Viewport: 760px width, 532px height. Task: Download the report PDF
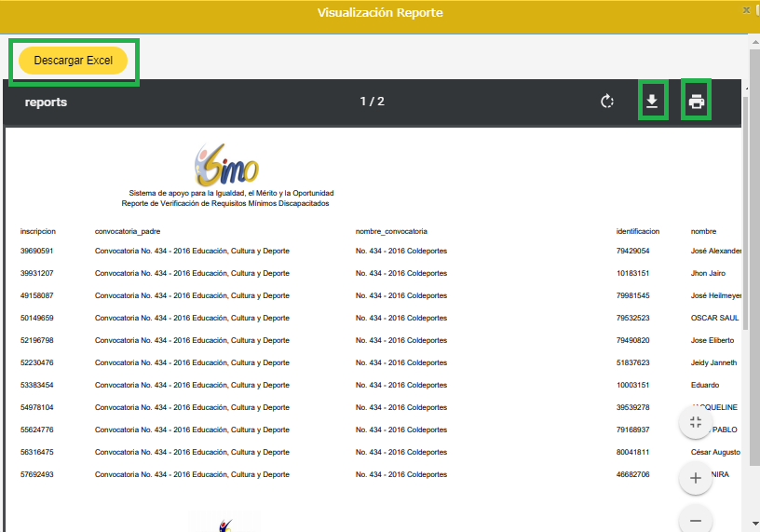click(x=652, y=102)
